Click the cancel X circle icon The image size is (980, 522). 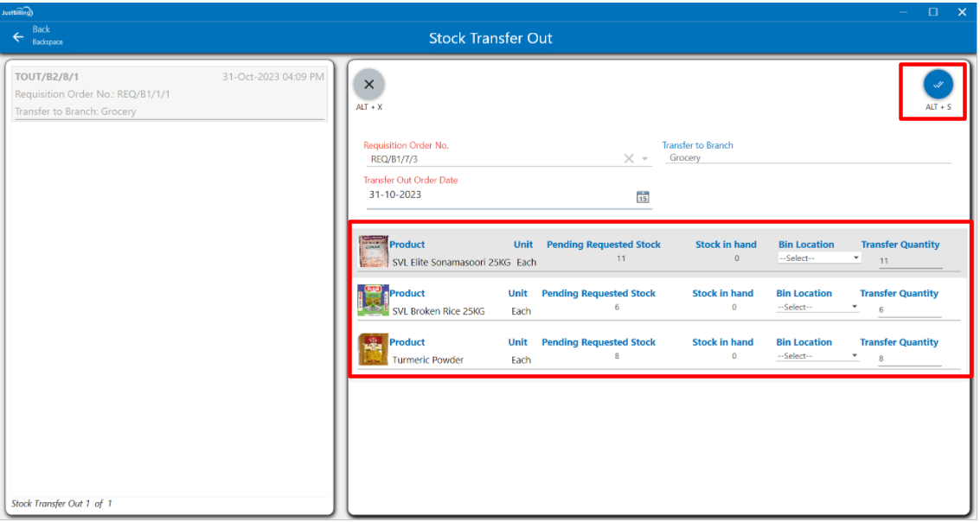point(369,85)
